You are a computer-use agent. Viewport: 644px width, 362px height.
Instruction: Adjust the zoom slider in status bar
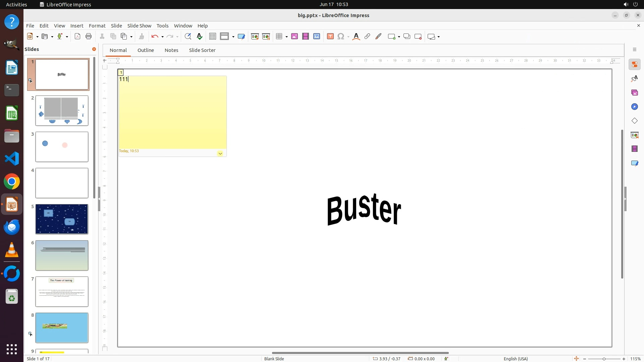tap(604, 359)
